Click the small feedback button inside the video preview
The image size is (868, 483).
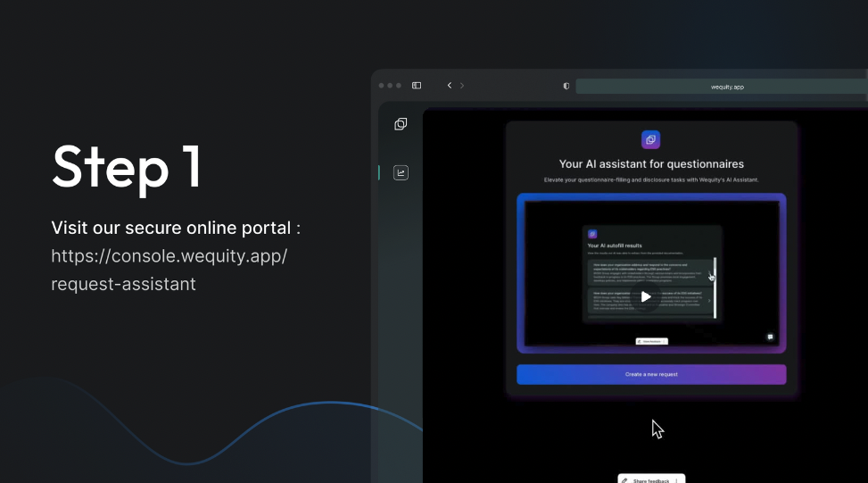coord(651,341)
